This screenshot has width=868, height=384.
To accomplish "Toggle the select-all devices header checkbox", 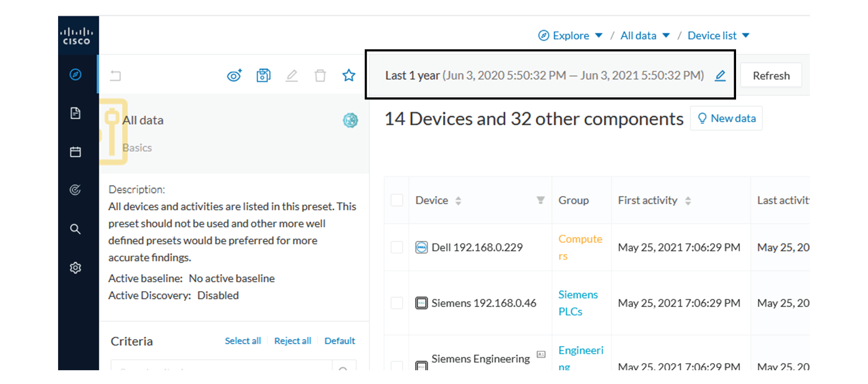I will point(397,200).
